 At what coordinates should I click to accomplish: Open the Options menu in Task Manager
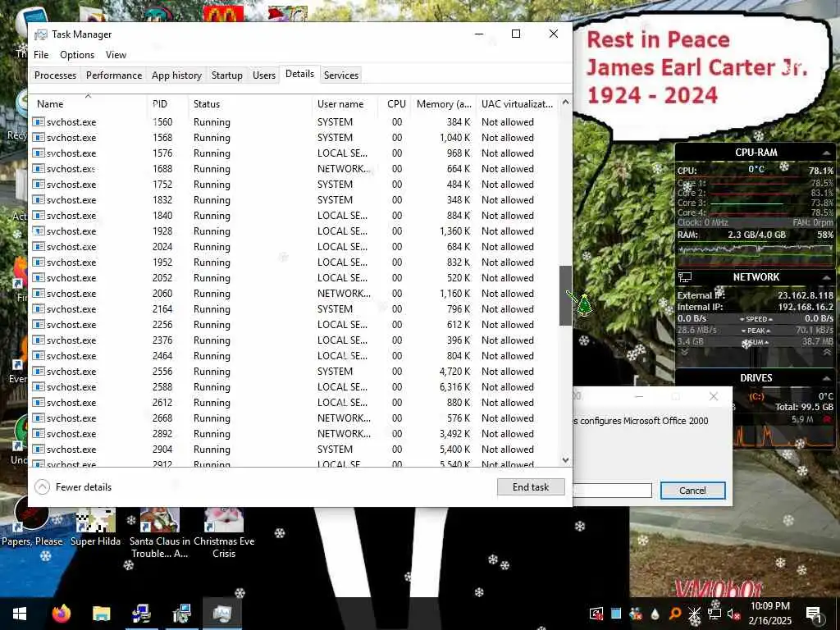click(x=77, y=55)
